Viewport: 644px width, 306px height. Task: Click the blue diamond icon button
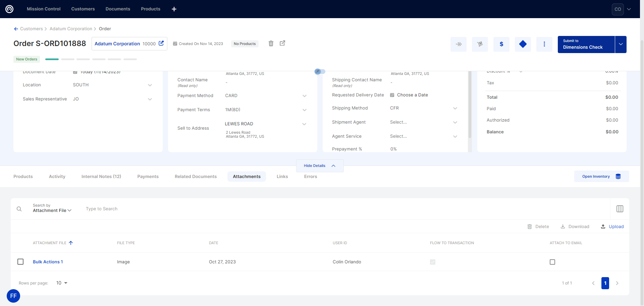pos(523,44)
